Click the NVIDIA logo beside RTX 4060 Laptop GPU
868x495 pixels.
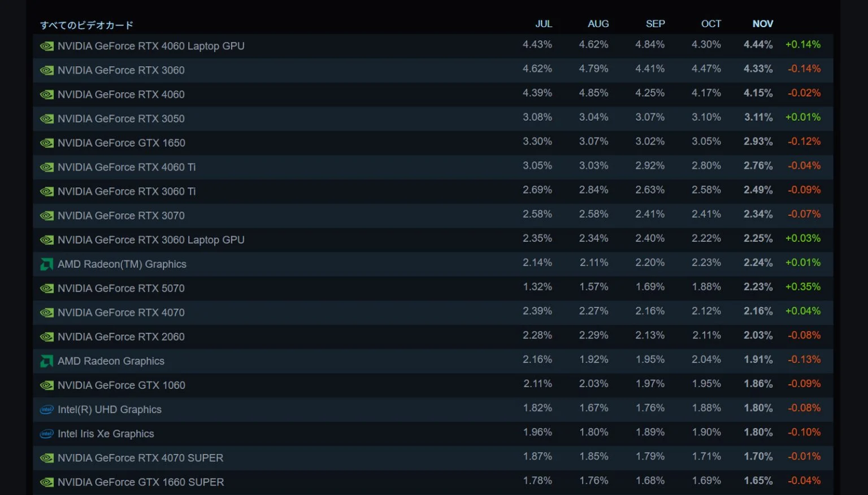(x=47, y=46)
